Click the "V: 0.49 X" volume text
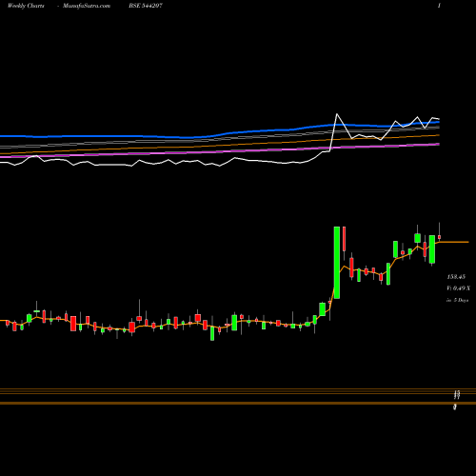 click(459, 288)
